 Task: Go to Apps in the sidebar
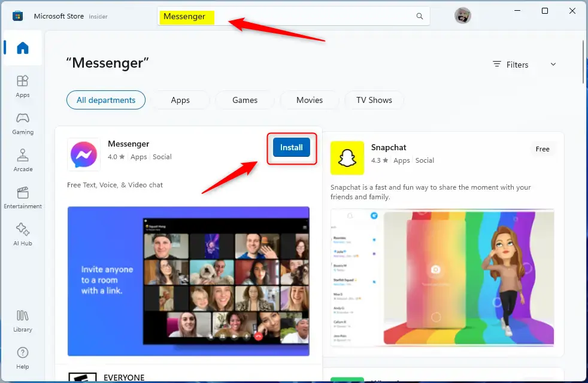(23, 86)
